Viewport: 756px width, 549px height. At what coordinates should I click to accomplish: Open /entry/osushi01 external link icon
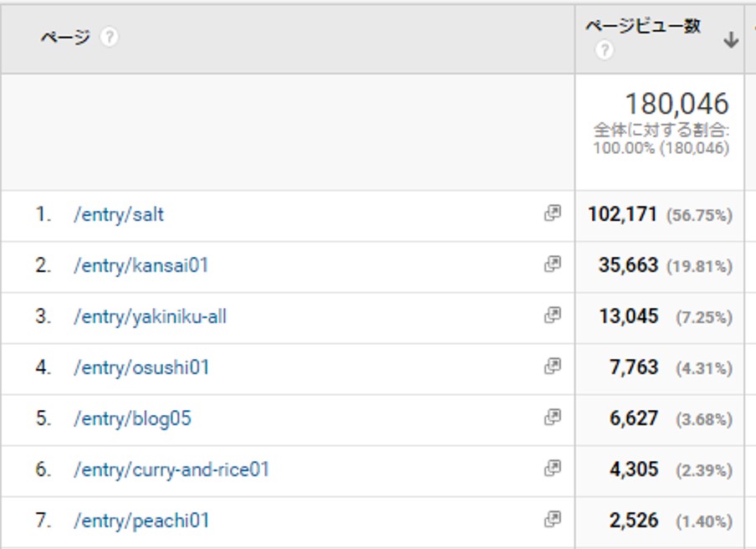[x=553, y=367]
